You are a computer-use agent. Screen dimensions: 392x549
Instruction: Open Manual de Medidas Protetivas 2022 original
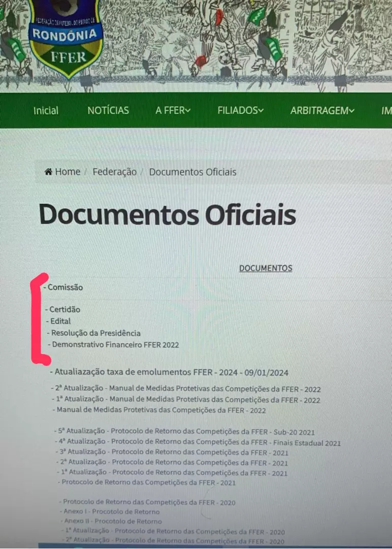161,410
